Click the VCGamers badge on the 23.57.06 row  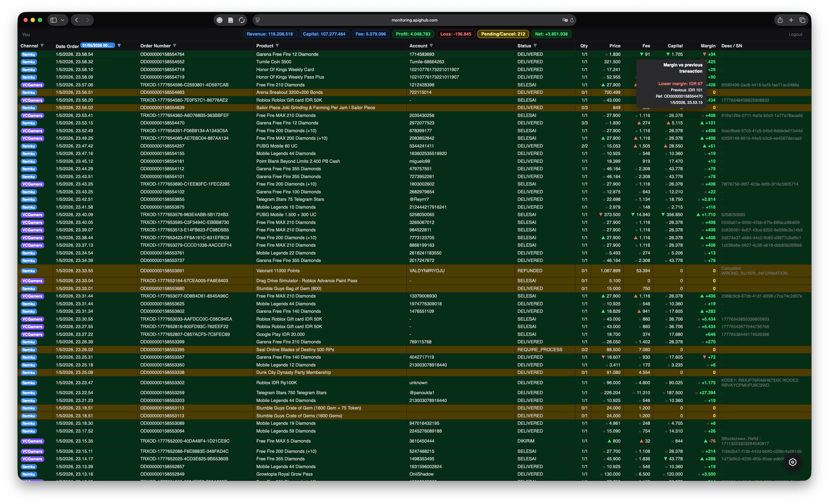click(x=32, y=85)
